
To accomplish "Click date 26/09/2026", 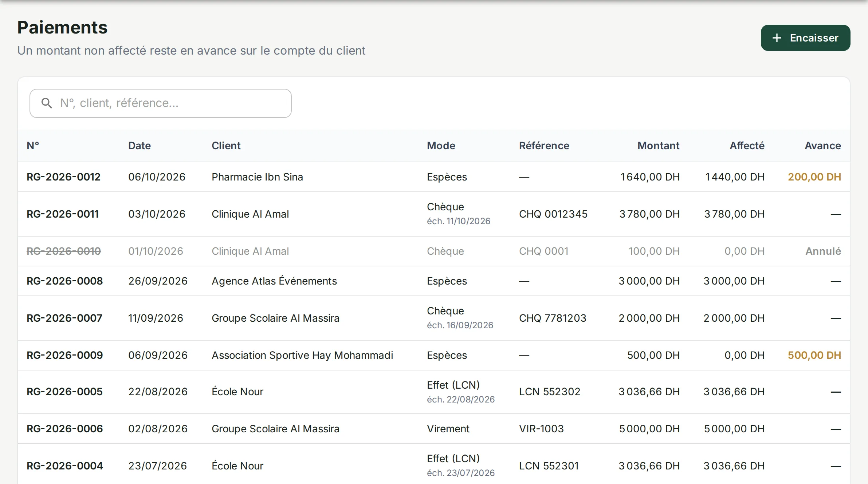I will tap(158, 281).
